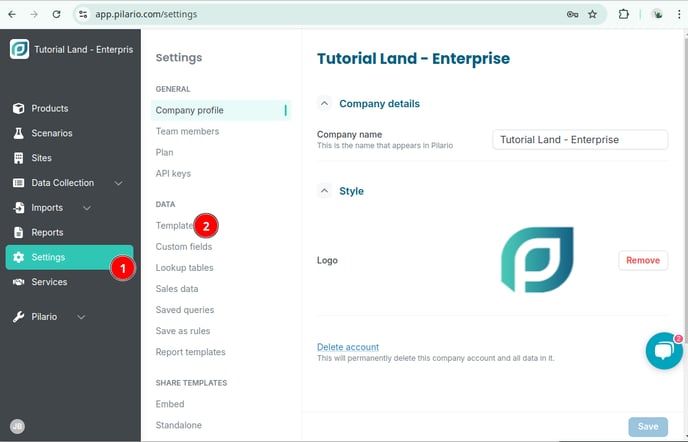Image resolution: width=688 pixels, height=442 pixels.
Task: Click the Settings gear icon
Action: 18,257
